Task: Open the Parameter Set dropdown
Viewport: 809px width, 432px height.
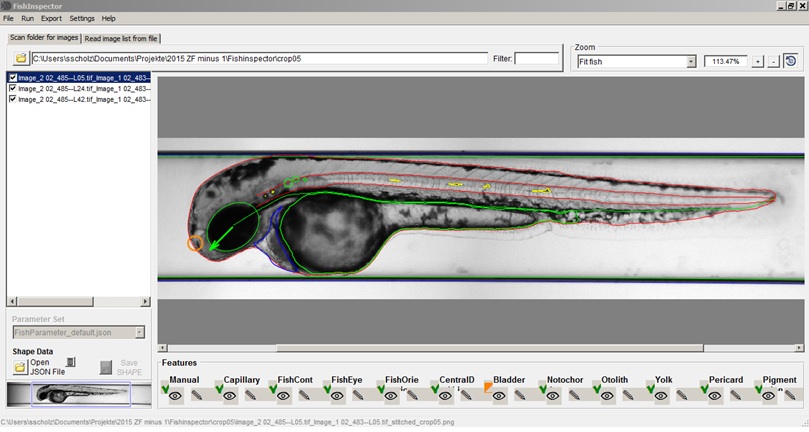Action: [139, 332]
